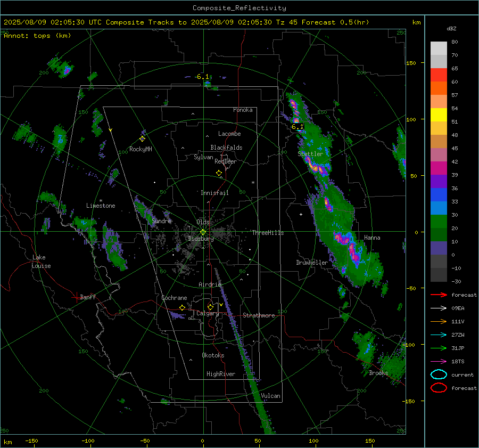Click the Lacombe city label
Viewport: 479px width, 448px height.
[229, 134]
